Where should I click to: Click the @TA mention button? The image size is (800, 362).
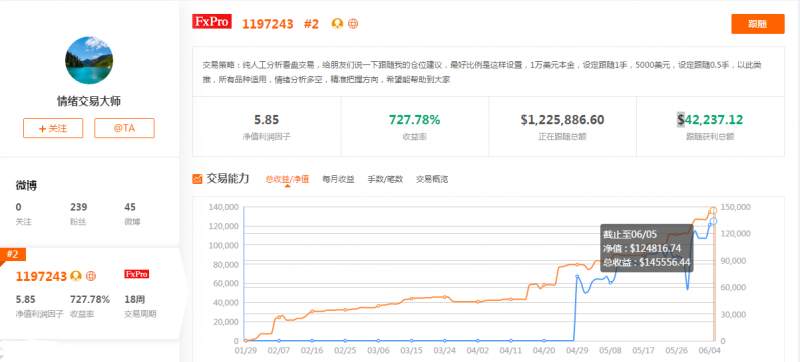(124, 128)
